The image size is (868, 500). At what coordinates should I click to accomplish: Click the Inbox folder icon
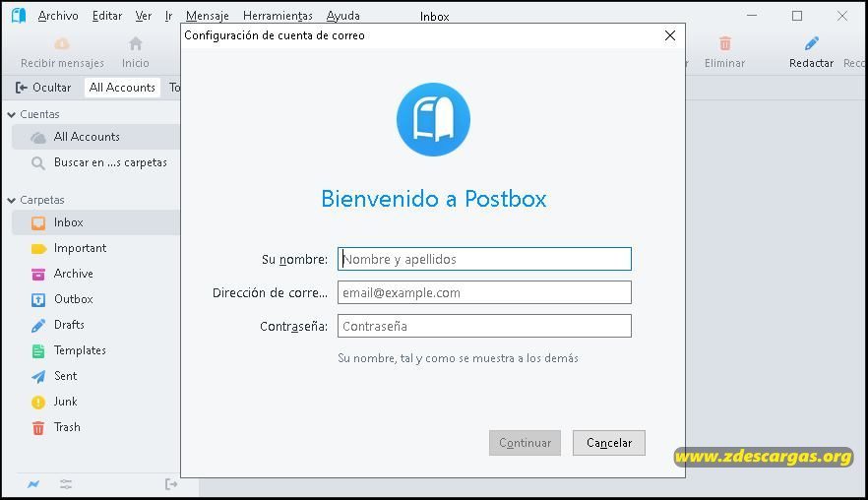38,223
